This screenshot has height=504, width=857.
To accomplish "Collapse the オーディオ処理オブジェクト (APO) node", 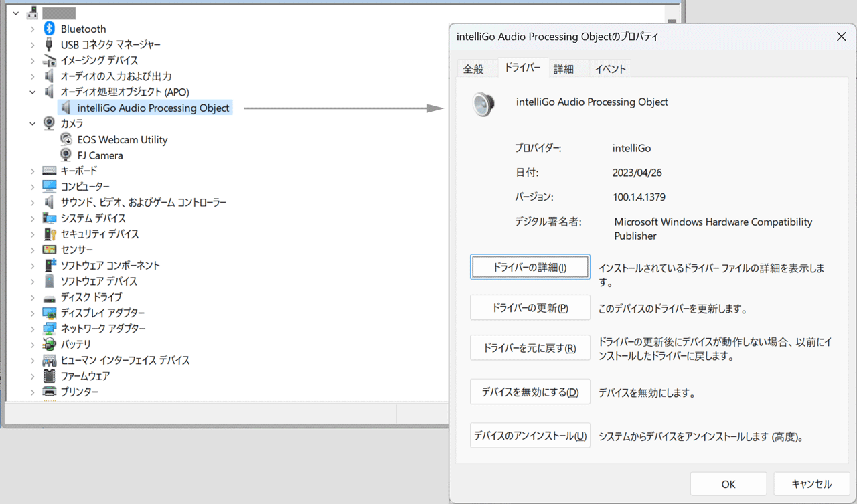I will pyautogui.click(x=32, y=92).
